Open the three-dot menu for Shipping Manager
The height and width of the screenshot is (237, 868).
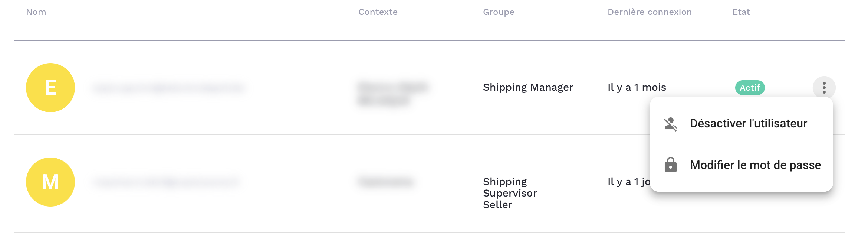click(824, 88)
